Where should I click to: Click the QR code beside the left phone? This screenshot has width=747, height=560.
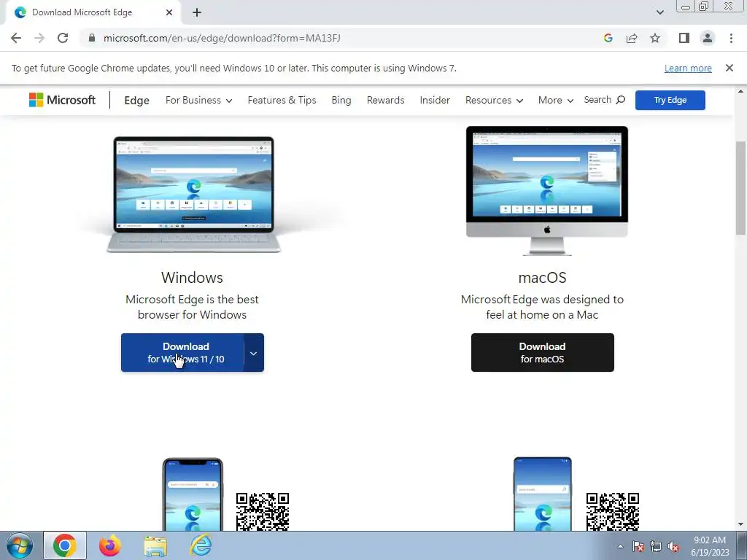pos(263,512)
